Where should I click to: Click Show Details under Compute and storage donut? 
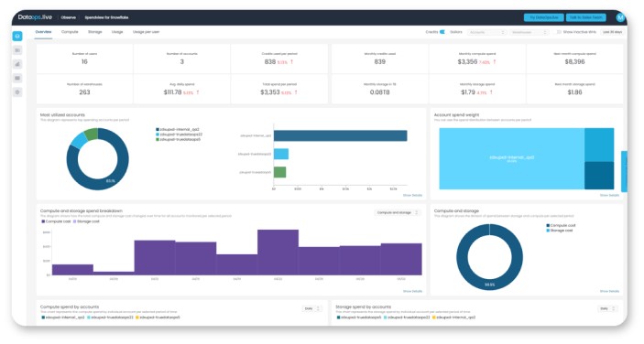click(609, 291)
